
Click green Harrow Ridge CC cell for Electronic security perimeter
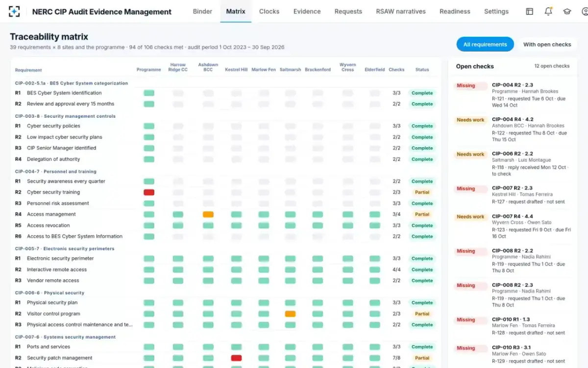[178, 259]
